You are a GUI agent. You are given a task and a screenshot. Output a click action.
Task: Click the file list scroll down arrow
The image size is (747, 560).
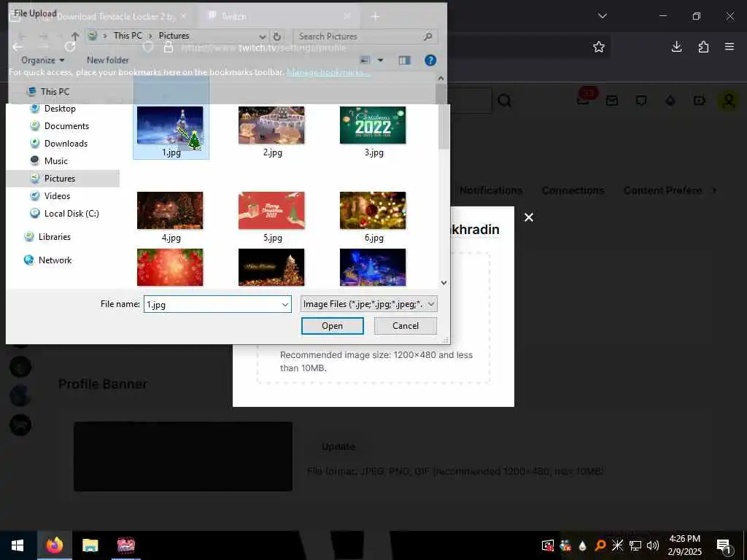[x=444, y=283]
